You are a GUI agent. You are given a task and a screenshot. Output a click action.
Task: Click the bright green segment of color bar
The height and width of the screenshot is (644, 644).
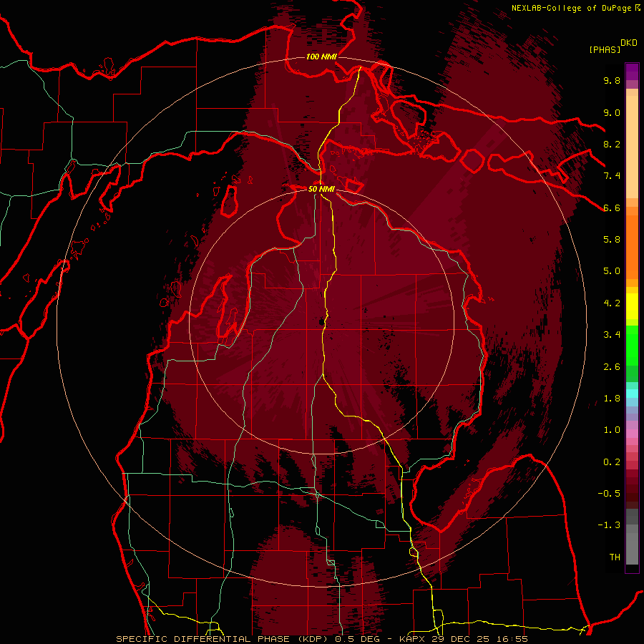point(632,346)
